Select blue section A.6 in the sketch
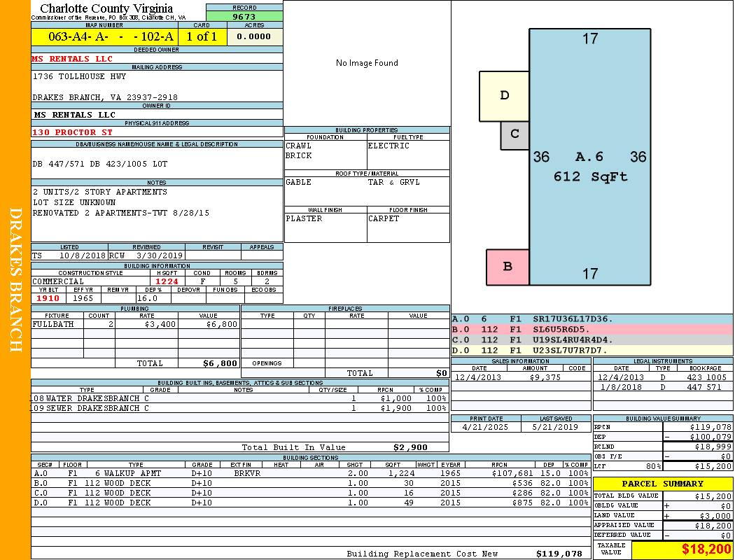This screenshot has width=735, height=560. [589, 157]
